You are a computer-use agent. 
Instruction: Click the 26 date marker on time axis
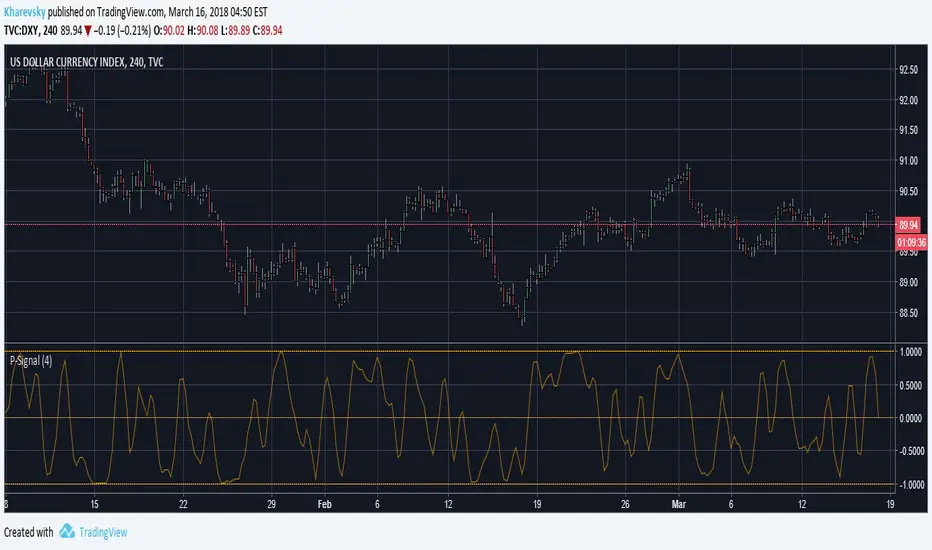625,504
